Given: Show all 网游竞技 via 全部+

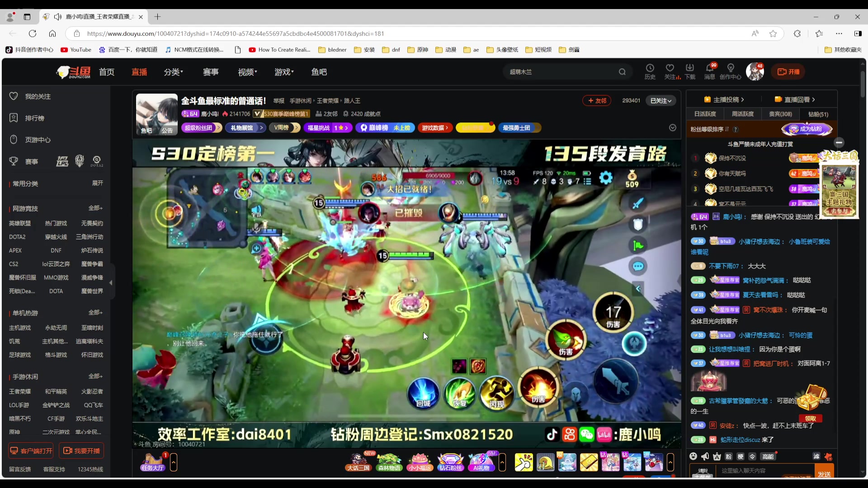Looking at the screenshot, I should [x=95, y=208].
